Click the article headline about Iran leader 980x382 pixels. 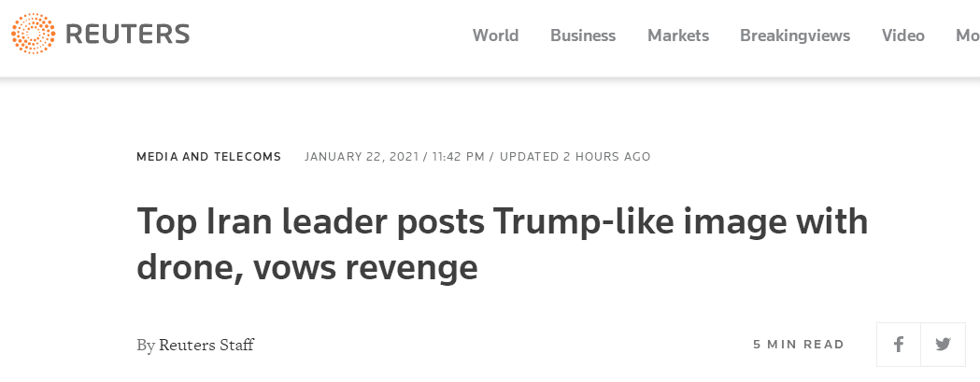[x=503, y=223]
